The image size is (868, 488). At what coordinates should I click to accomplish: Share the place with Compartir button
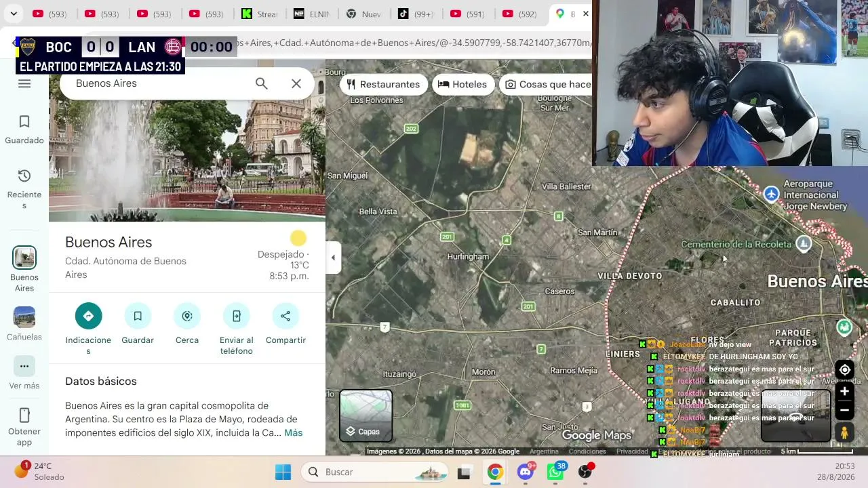285,316
